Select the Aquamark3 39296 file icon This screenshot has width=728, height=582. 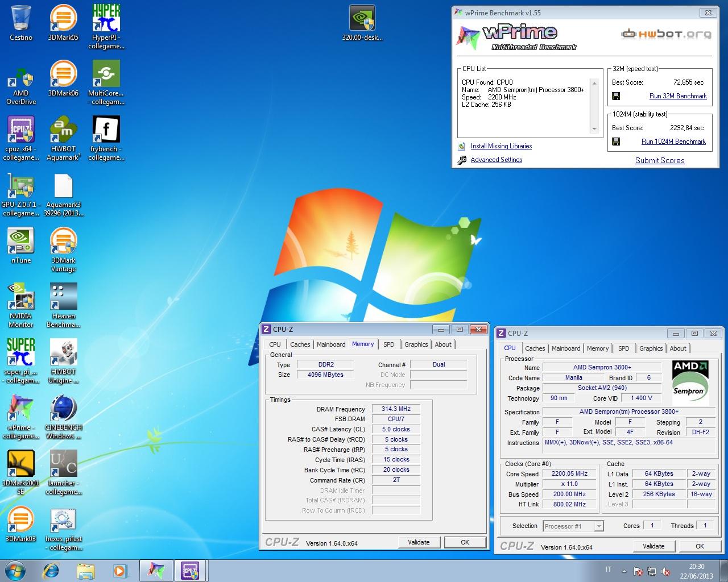tap(63, 194)
